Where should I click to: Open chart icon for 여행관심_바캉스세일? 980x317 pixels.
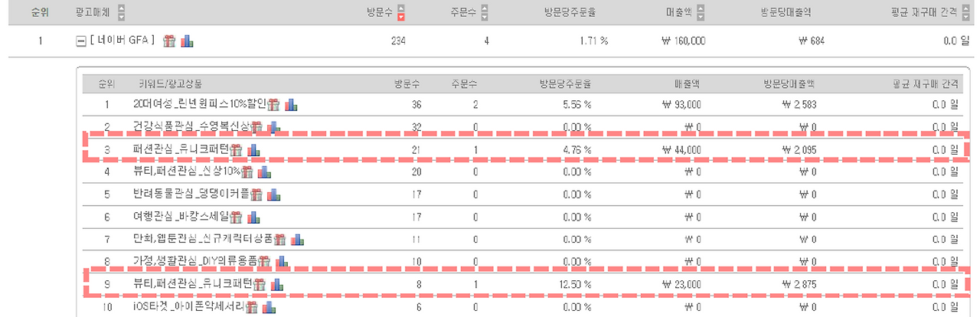254,217
